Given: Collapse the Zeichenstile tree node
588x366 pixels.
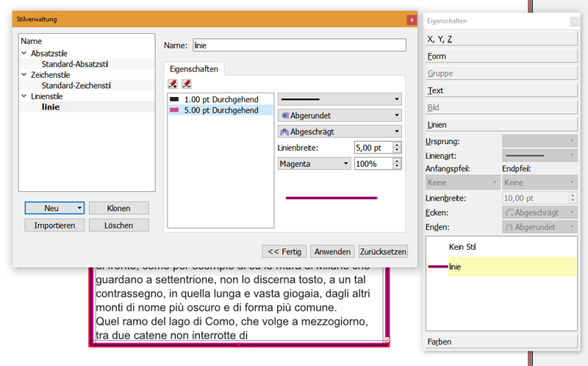Looking at the screenshot, I should (24, 75).
